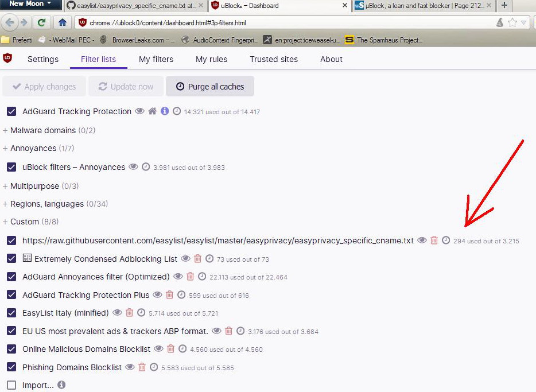This screenshot has height=392, width=536.
Task: View AdGuard Tracking Protection Plus content
Action: pos(157,294)
